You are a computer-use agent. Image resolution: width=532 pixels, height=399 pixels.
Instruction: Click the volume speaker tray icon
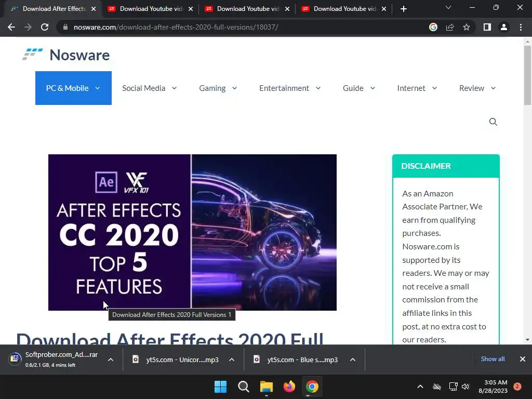coord(465,387)
